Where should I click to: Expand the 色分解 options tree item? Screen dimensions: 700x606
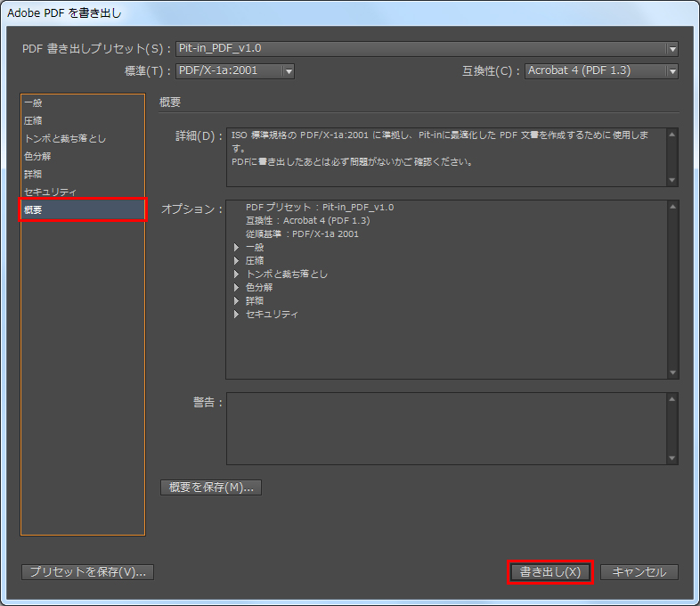[236, 288]
